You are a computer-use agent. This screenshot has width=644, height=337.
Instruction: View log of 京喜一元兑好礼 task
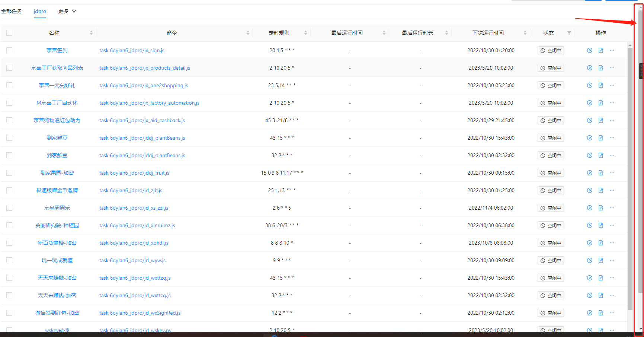pyautogui.click(x=601, y=85)
